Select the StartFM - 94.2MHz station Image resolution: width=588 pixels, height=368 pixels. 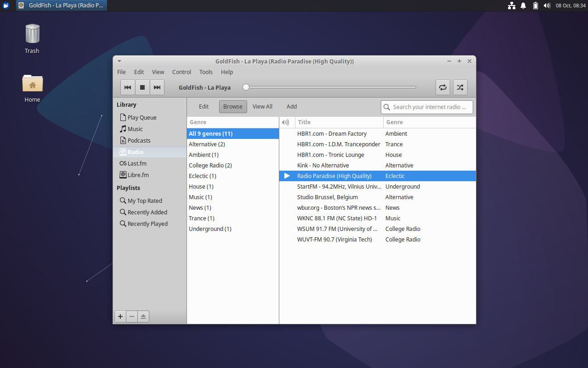378,186
